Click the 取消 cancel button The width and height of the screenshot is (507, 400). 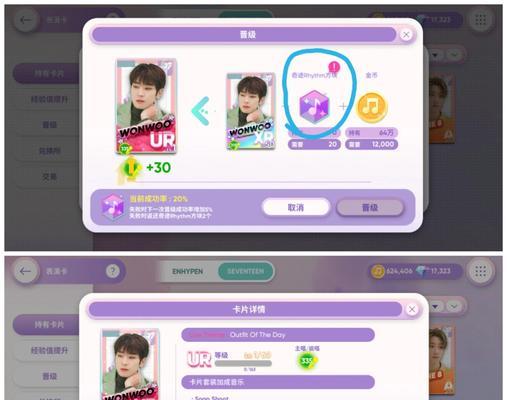pyautogui.click(x=296, y=208)
